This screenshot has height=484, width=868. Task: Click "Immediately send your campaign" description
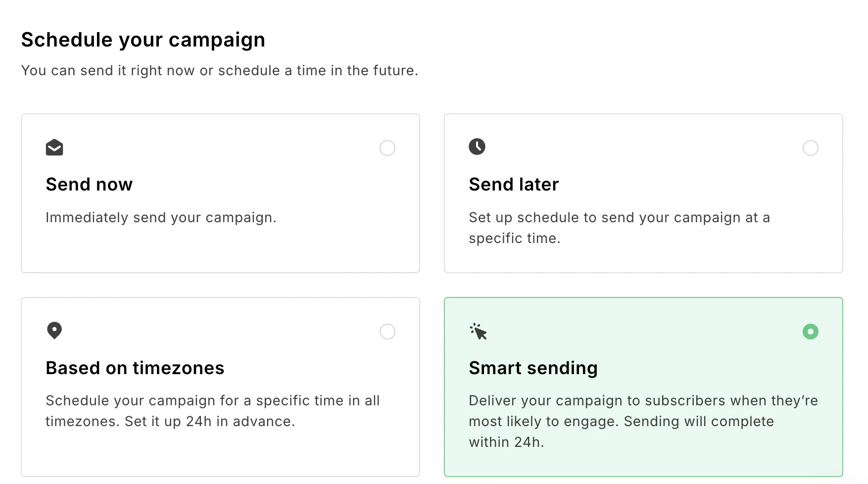[161, 218]
